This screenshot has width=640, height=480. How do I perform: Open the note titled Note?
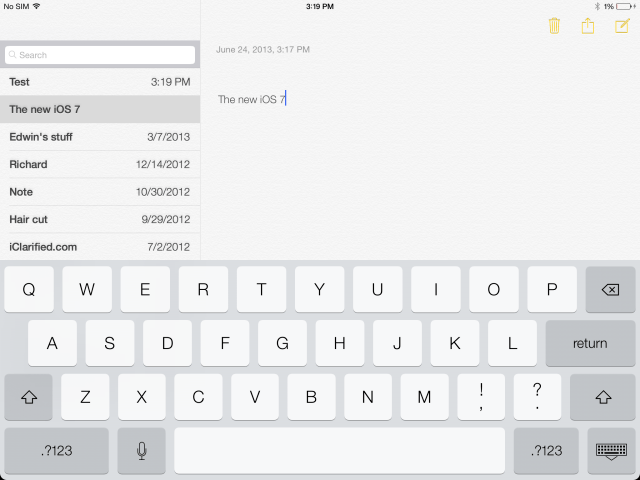click(100, 192)
